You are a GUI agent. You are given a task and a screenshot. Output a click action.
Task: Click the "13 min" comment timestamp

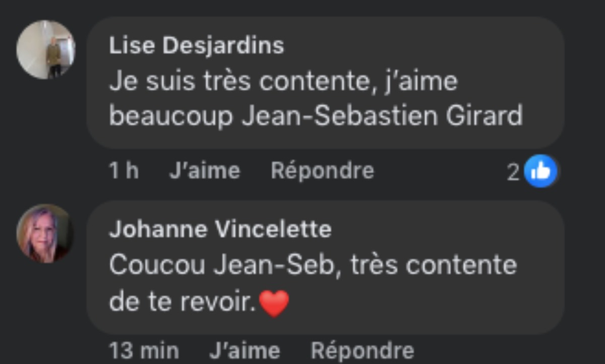(144, 351)
